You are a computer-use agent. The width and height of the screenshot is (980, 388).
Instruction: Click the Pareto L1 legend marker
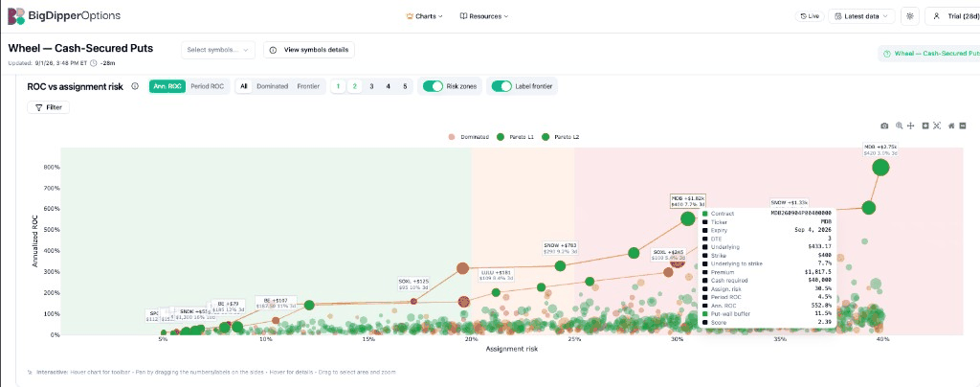(x=501, y=136)
